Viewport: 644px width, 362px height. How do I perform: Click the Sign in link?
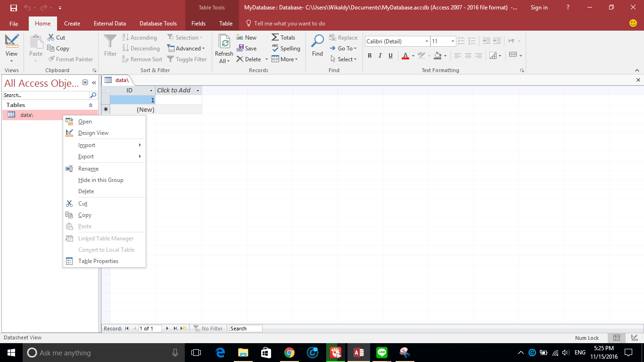[539, 8]
